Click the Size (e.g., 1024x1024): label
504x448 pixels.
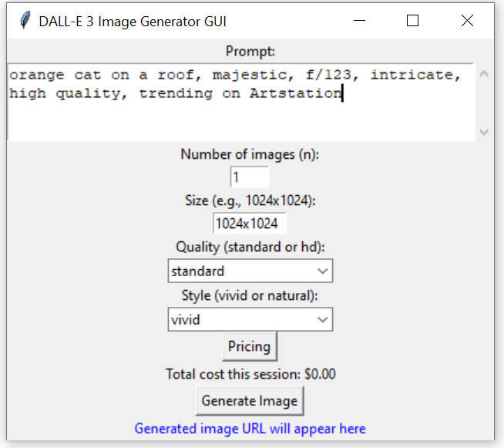tap(250, 200)
